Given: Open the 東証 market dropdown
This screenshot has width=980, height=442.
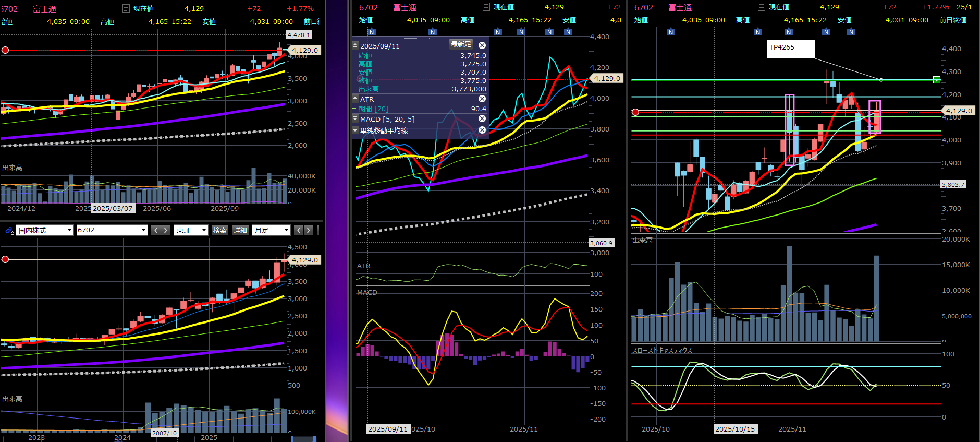Looking at the screenshot, I should [x=191, y=230].
